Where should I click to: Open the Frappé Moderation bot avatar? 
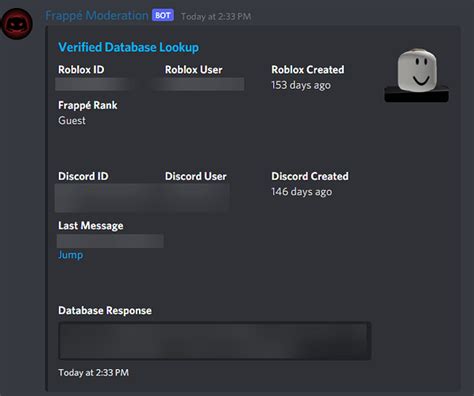tap(17, 23)
